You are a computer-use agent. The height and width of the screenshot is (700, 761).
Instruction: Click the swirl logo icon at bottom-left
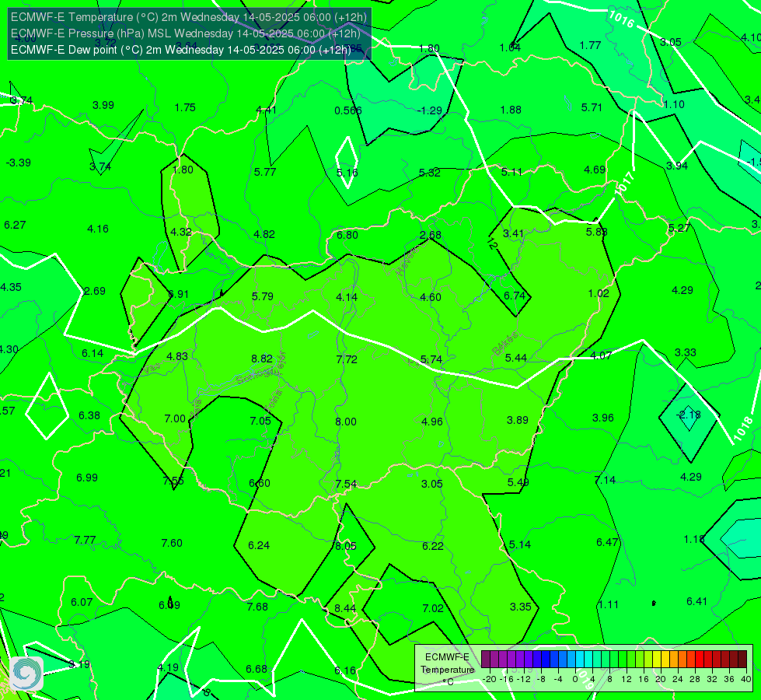26,673
